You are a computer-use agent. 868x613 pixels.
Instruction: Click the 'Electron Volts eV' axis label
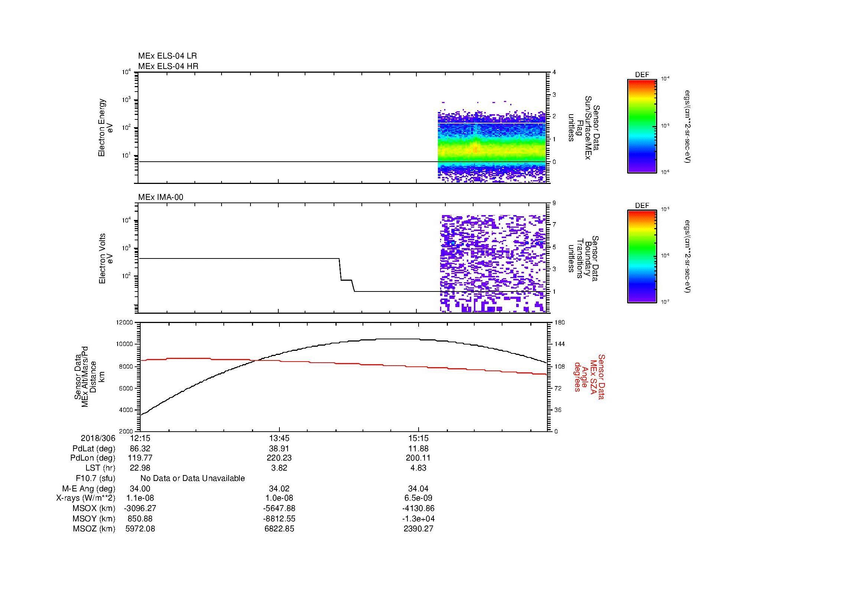coord(105,258)
